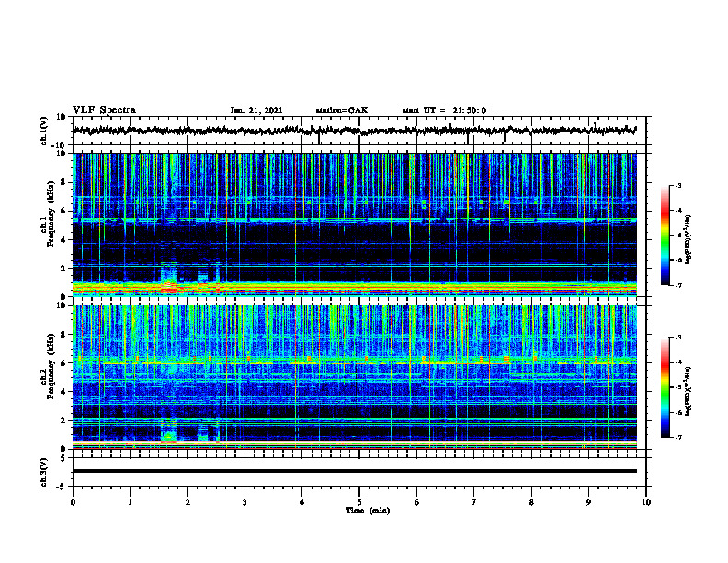
Task: Click the ch.1 'Frequency (kHz)' axis label
Action: tap(51, 213)
